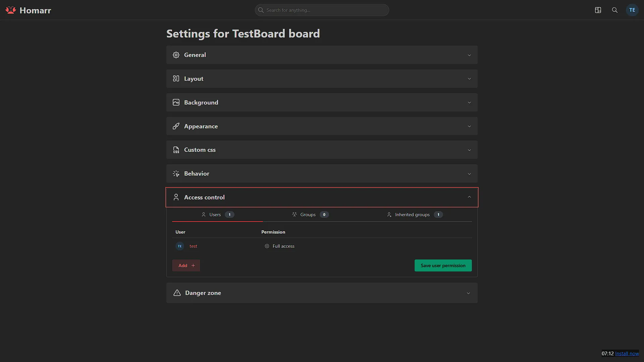
Task: Open the boards layout icon in header
Action: (598, 10)
